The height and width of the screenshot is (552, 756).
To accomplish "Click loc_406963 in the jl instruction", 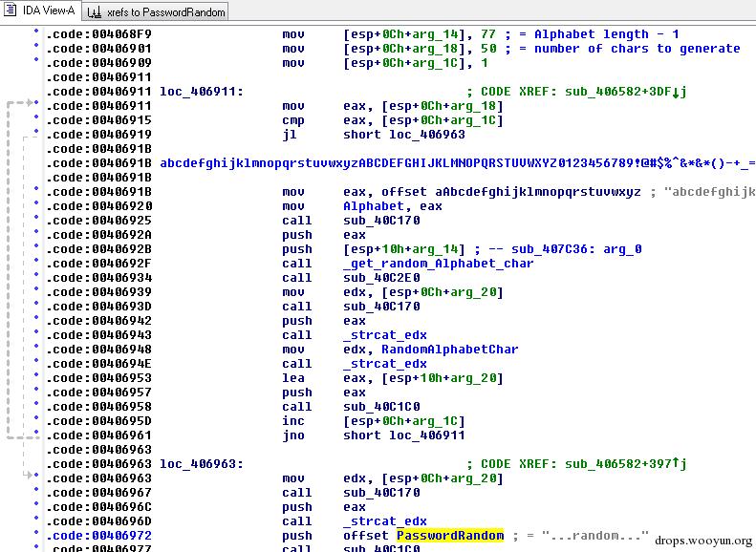I will (x=427, y=135).
